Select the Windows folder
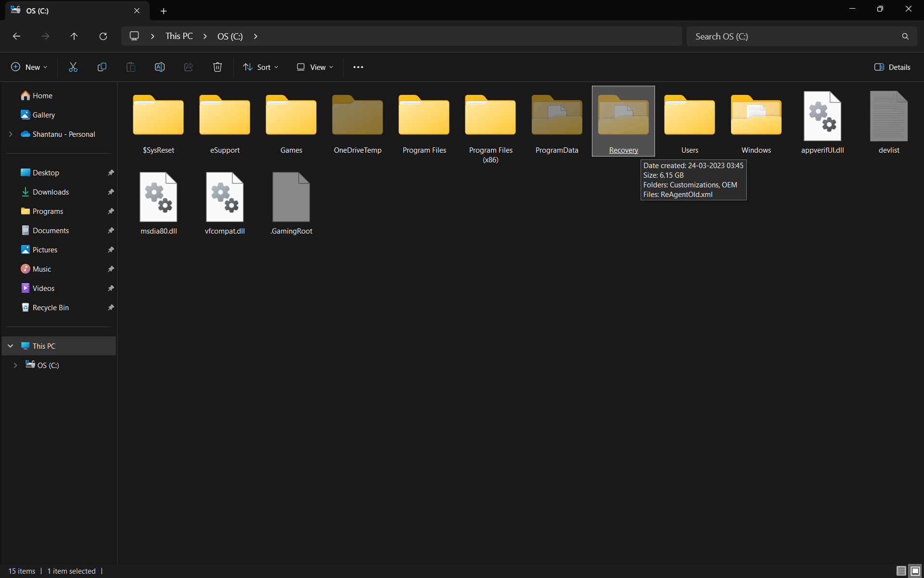 click(x=756, y=122)
